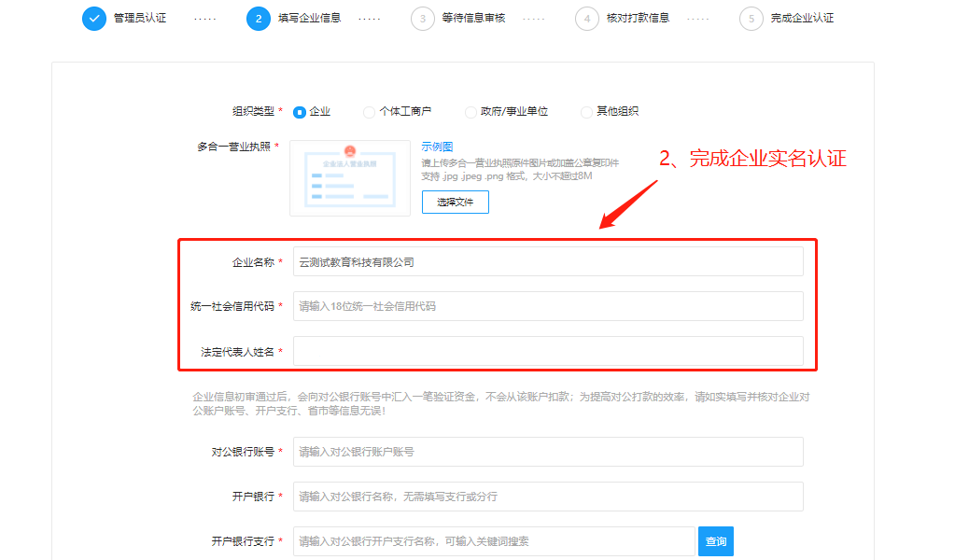Click step 5 circle for 完成企业认证
The width and height of the screenshot is (969, 560).
coord(751,19)
